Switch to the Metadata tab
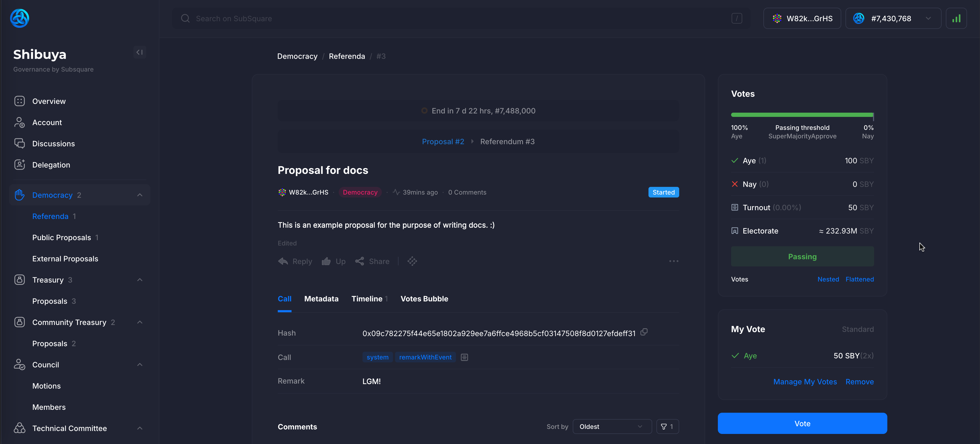Viewport: 980px width, 444px height. [x=321, y=299]
